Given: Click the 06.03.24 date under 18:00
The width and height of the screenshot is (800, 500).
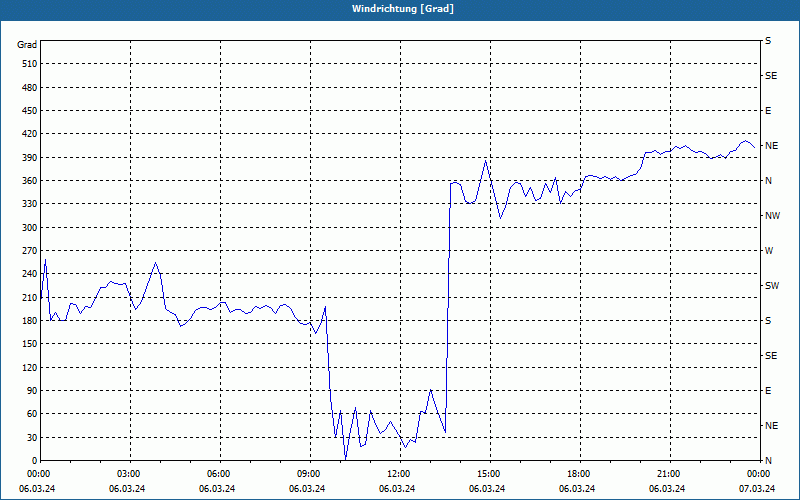Looking at the screenshot, I should click(x=577, y=489).
